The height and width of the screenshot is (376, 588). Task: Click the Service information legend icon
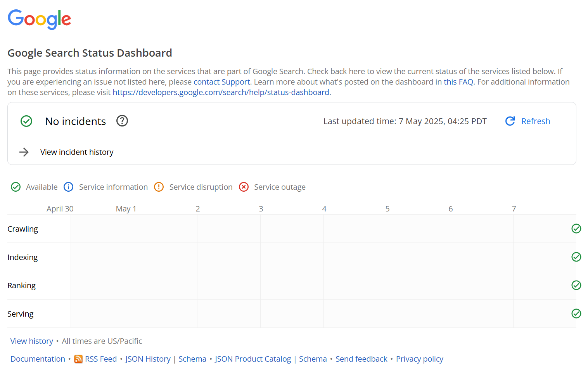pos(69,187)
